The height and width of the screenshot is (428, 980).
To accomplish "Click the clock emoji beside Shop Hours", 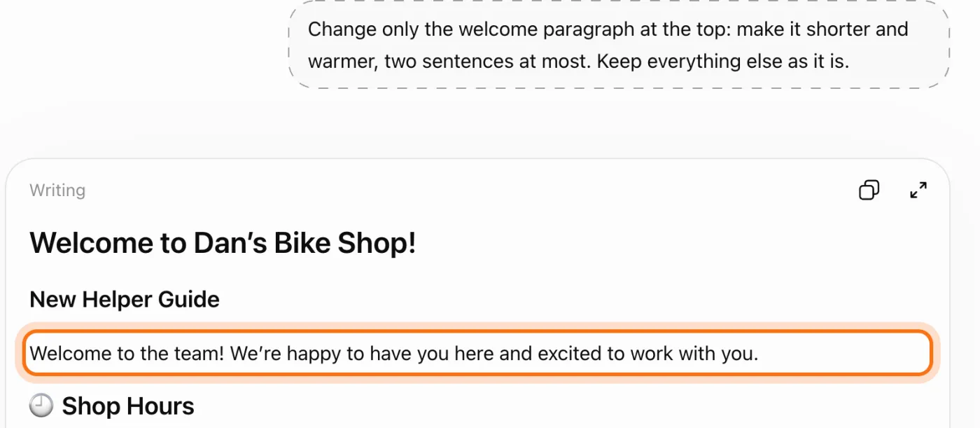I will 41,406.
